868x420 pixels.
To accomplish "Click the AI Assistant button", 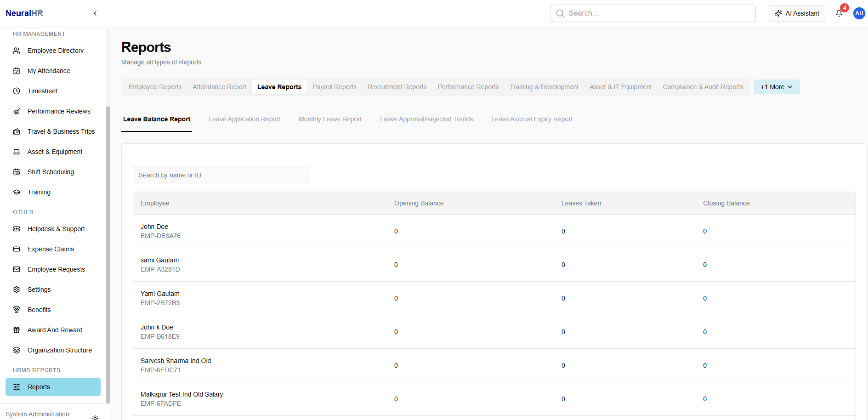I will click(797, 13).
